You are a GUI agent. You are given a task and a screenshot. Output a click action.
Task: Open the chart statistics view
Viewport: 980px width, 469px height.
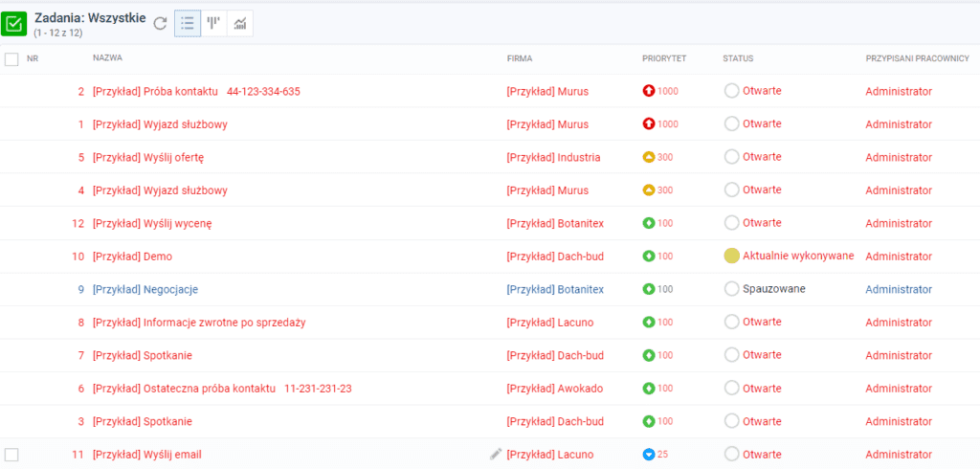pyautogui.click(x=240, y=23)
